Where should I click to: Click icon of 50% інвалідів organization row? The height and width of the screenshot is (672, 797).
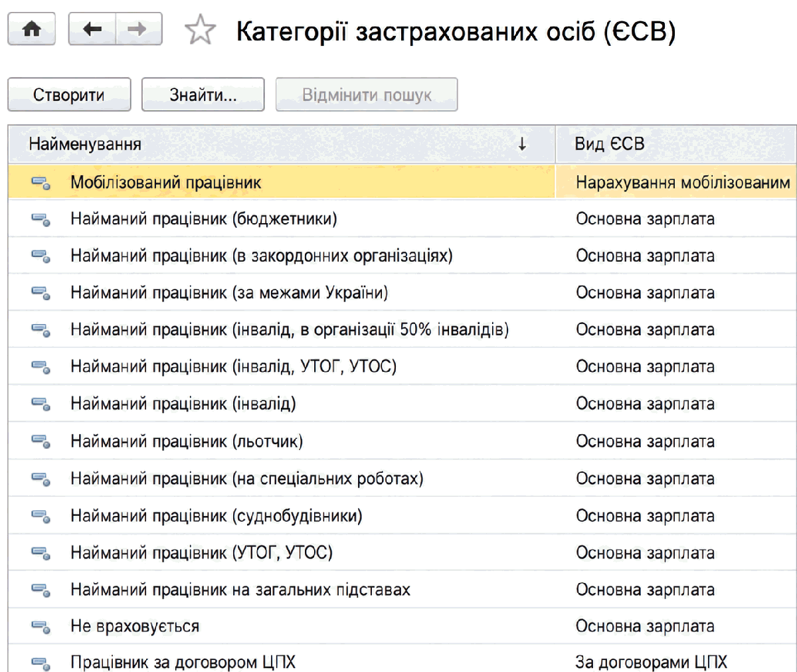coord(41,329)
